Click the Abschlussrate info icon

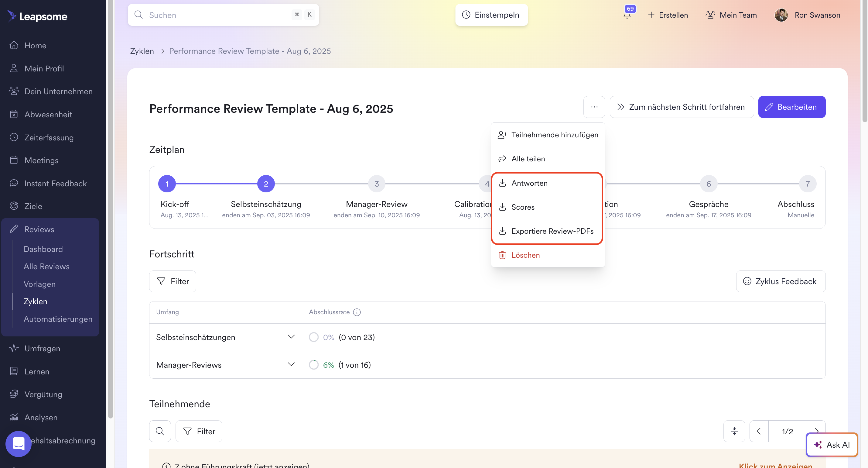pos(357,312)
